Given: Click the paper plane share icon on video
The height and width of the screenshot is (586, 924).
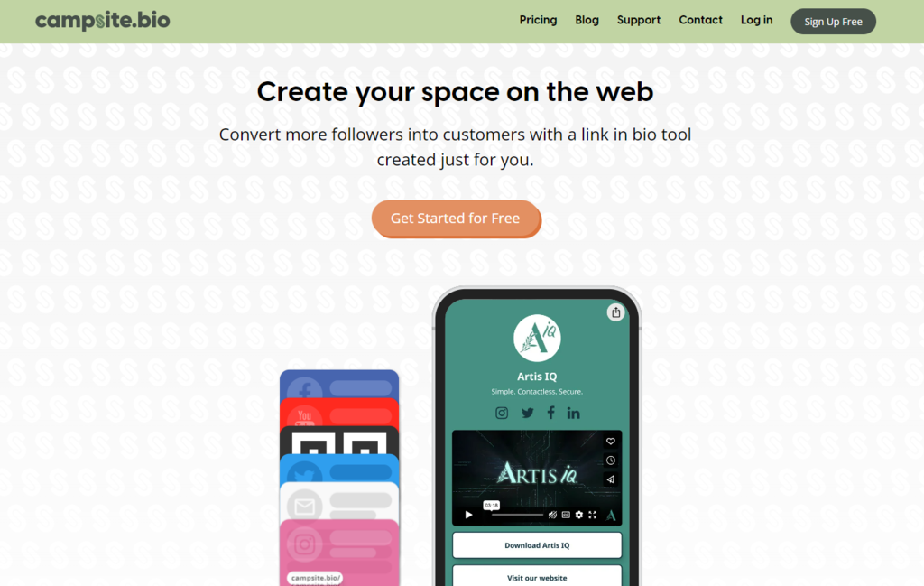Looking at the screenshot, I should pyautogui.click(x=611, y=479).
